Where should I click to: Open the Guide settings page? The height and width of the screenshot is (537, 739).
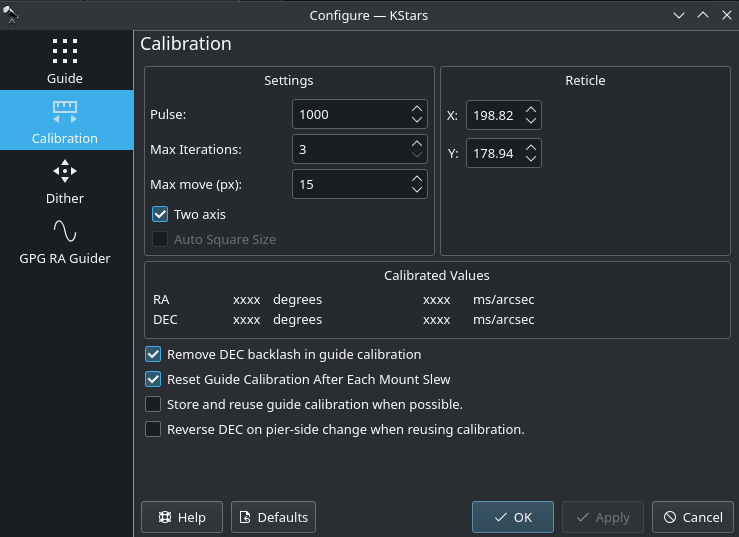tap(65, 61)
